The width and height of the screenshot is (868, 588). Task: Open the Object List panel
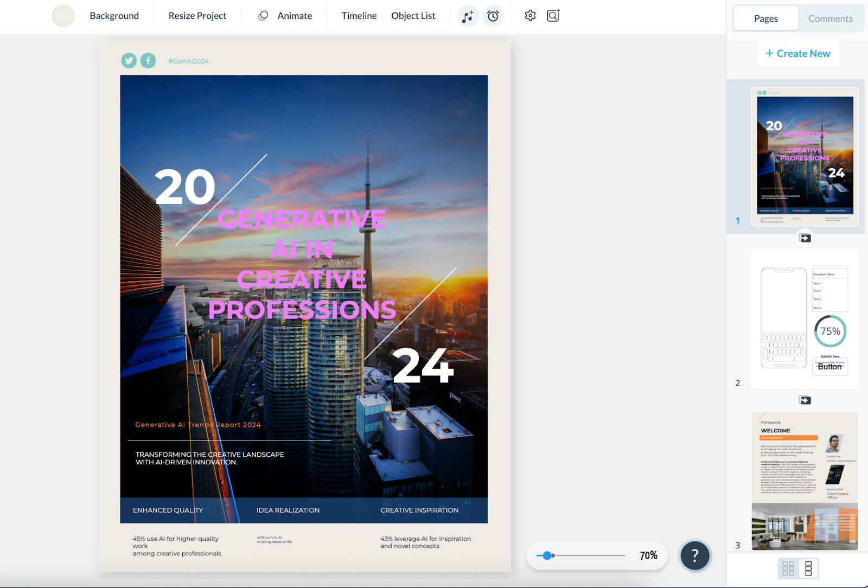(413, 16)
